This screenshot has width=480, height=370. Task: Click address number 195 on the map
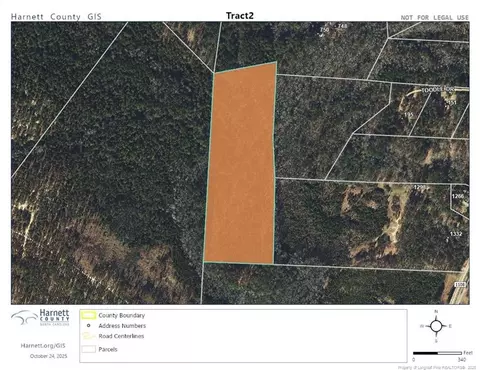[x=408, y=115]
